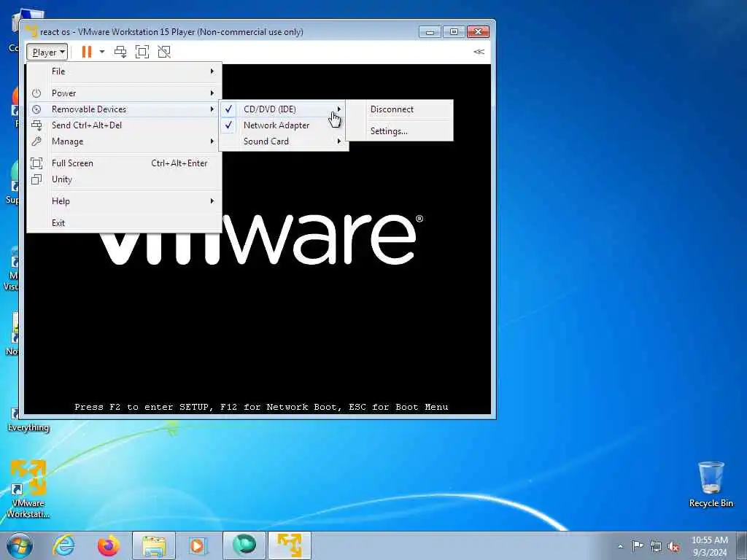Expand the Power submenu arrow
This screenshot has width=747, height=560.
[212, 93]
